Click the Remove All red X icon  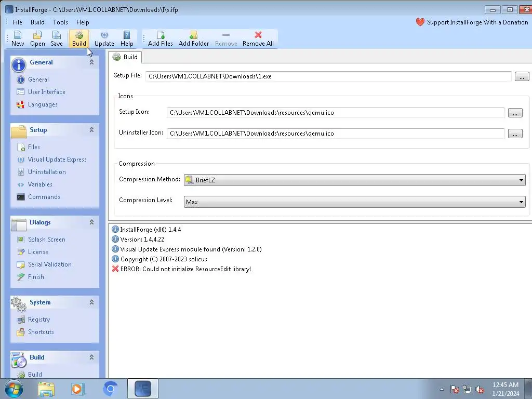click(258, 35)
